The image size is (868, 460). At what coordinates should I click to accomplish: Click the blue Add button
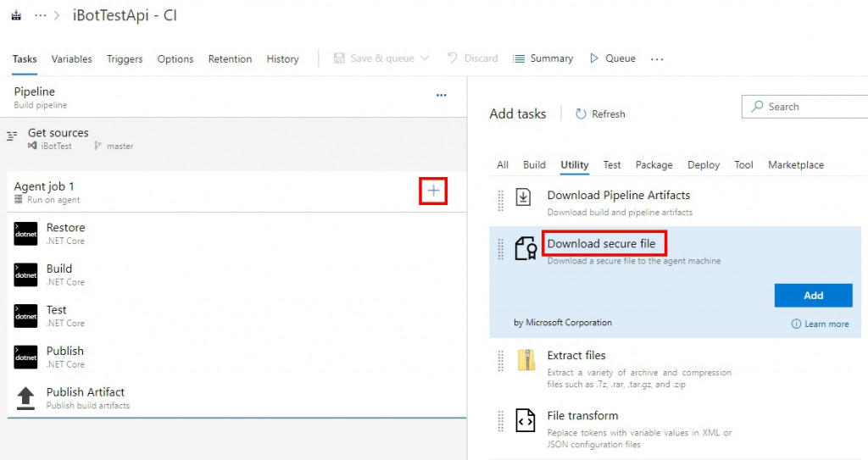coord(813,296)
